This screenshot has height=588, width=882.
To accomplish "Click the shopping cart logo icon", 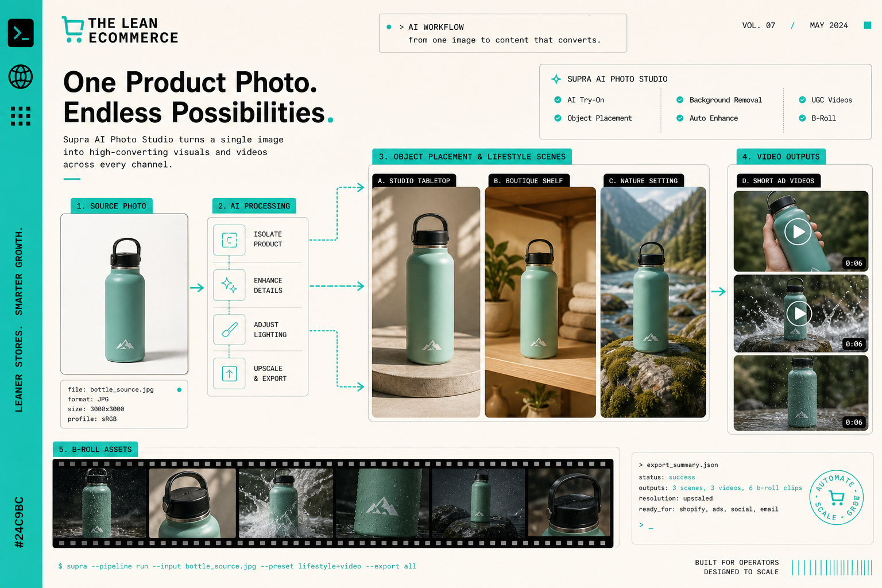I will click(73, 29).
